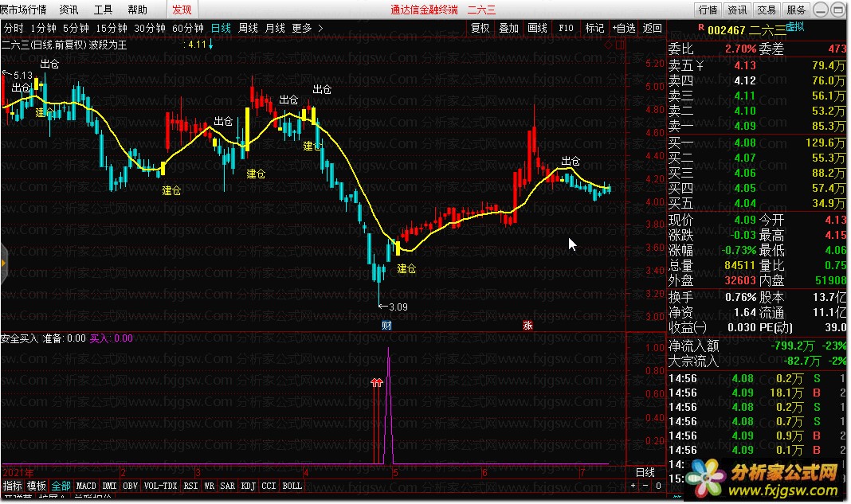Click the 3.09 lowest price label on chart
Image resolution: width=851 pixels, height=504 pixels.
point(396,307)
